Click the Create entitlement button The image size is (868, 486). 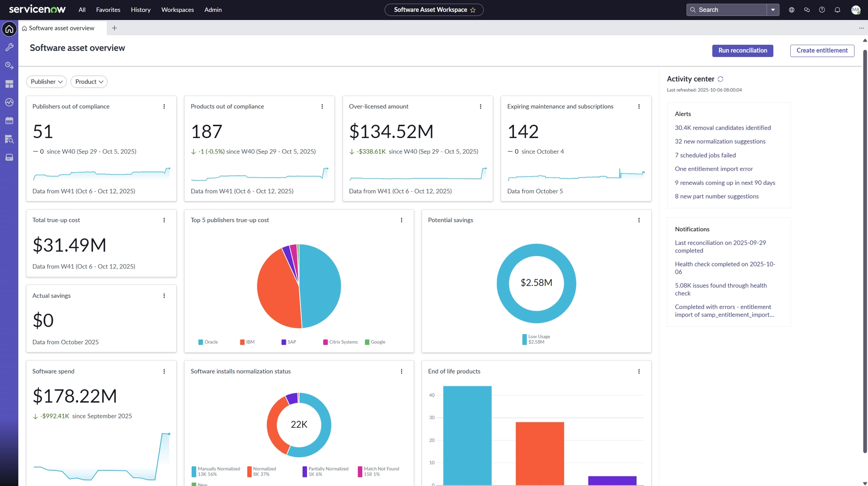[x=822, y=51]
